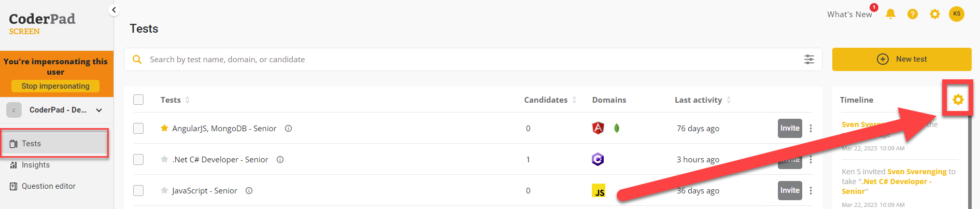Click the KS user avatar
Screen dimensions: 980x209
pos(956,14)
